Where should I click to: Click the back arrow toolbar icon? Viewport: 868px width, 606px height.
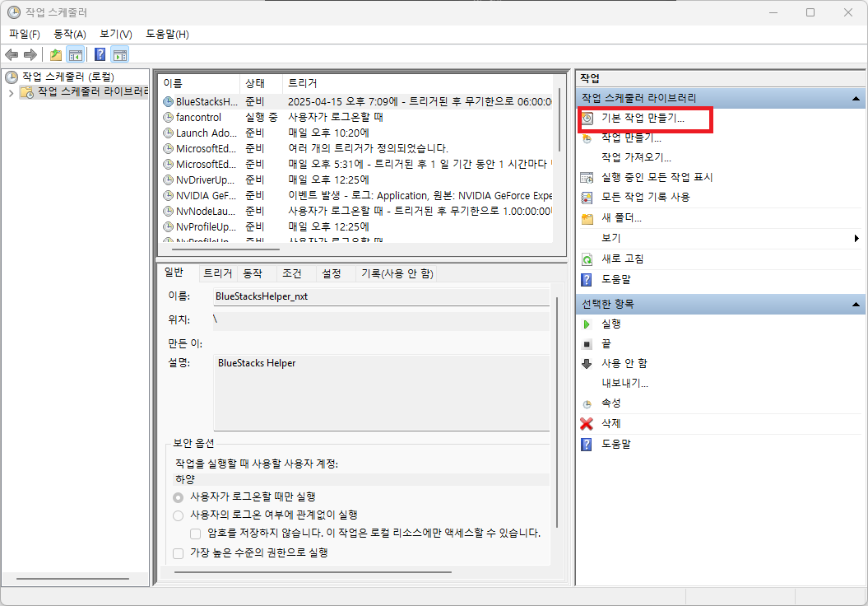click(x=12, y=55)
